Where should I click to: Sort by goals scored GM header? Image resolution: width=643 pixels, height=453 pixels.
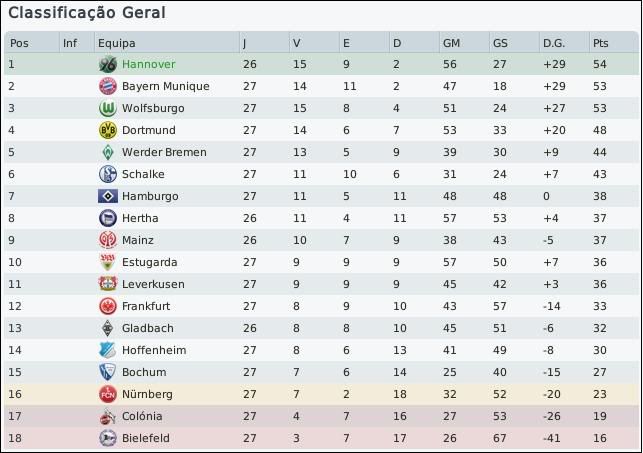click(x=451, y=43)
